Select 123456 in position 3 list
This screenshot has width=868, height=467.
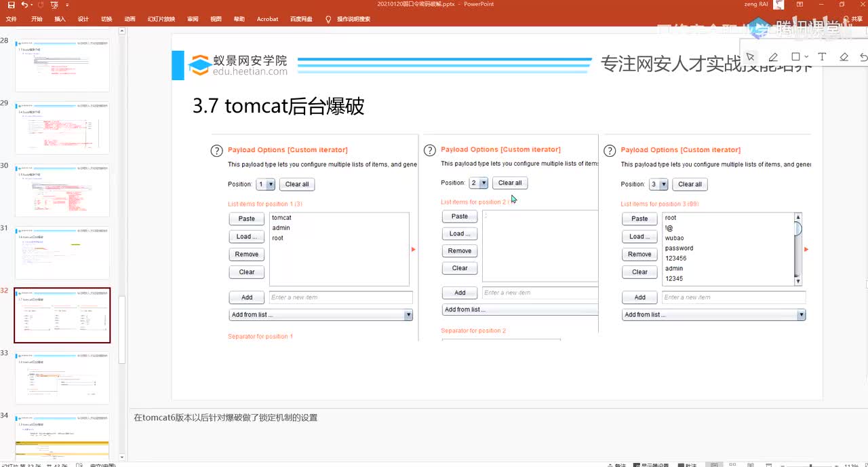click(675, 259)
